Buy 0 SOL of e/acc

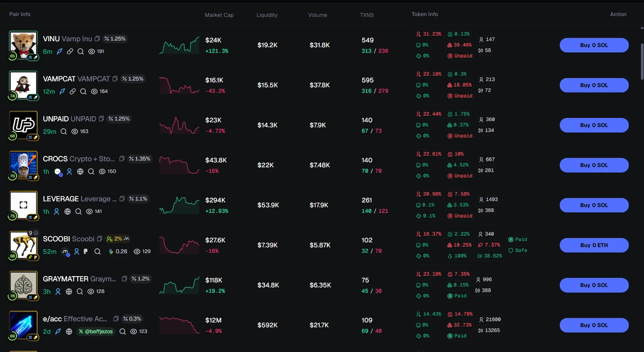coord(594,325)
